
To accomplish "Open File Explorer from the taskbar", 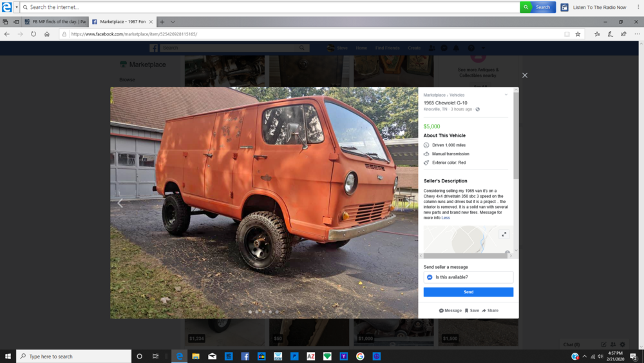I will [196, 356].
